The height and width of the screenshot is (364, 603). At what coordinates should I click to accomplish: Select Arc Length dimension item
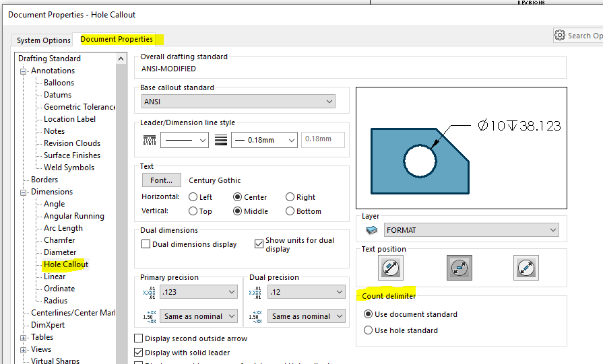click(x=63, y=228)
